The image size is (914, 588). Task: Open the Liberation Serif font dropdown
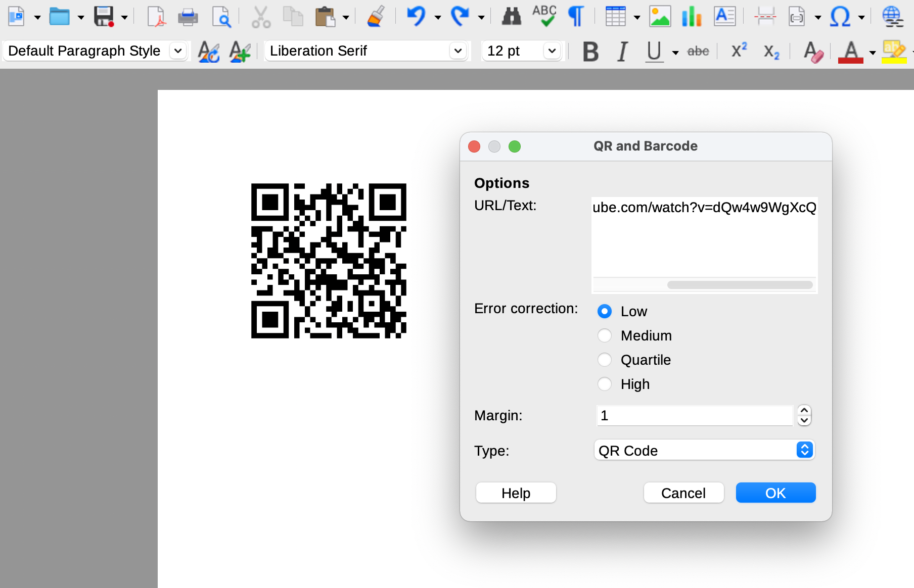point(458,51)
